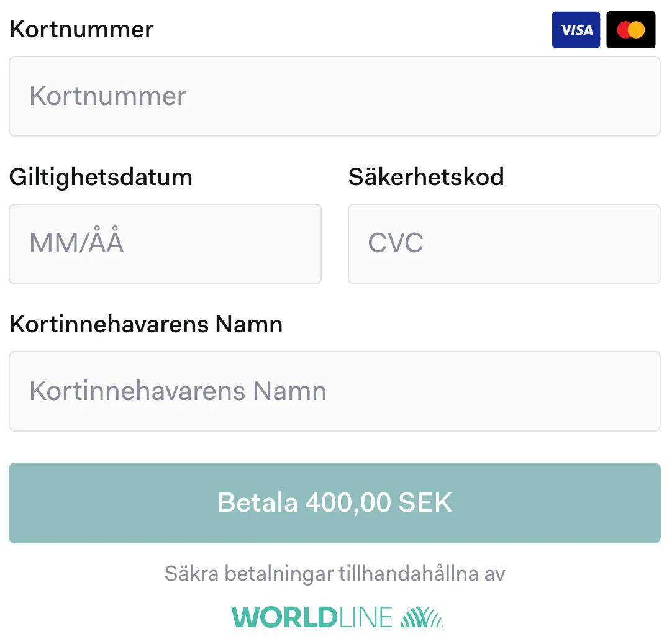Click the MM/ÅÅ expiry date field

[165, 243]
